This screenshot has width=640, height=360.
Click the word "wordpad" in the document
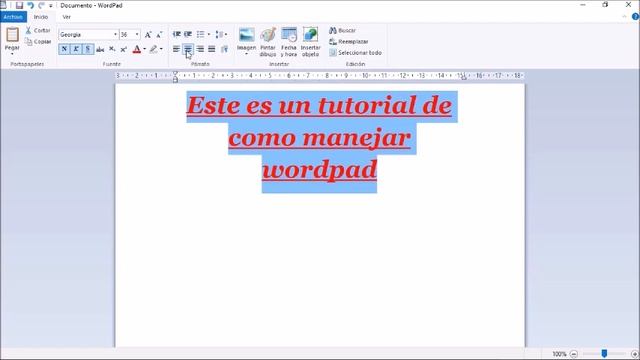pos(319,170)
